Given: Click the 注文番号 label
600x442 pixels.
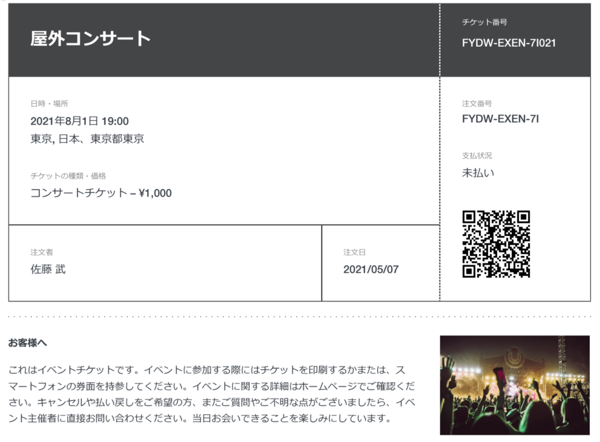Looking at the screenshot, I should 477,103.
